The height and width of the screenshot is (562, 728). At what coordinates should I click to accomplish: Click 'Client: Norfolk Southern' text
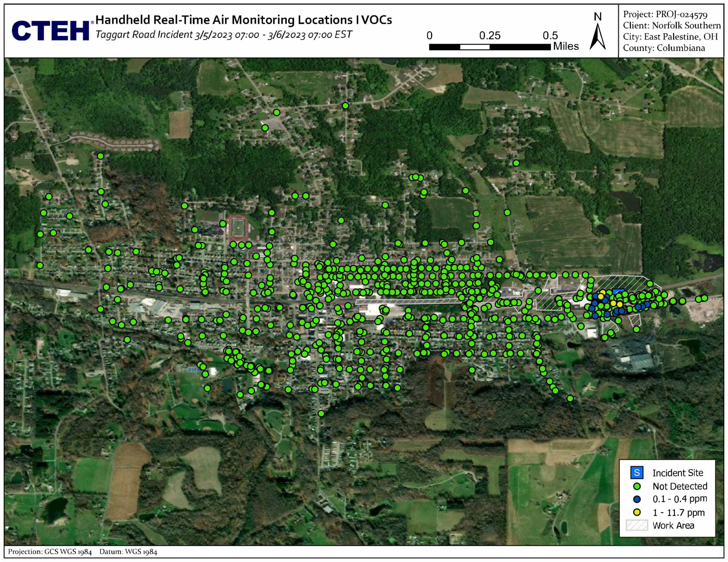672,25
